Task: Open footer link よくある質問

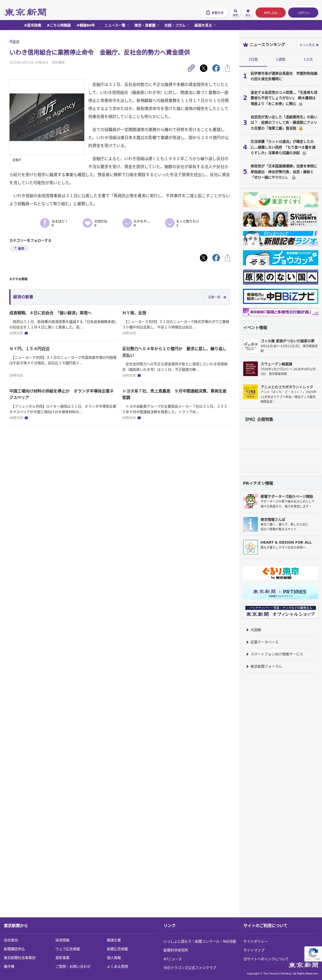Action: click(117, 967)
